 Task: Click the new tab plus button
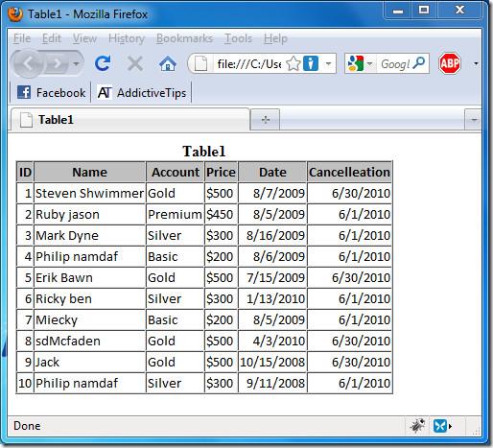tap(266, 120)
